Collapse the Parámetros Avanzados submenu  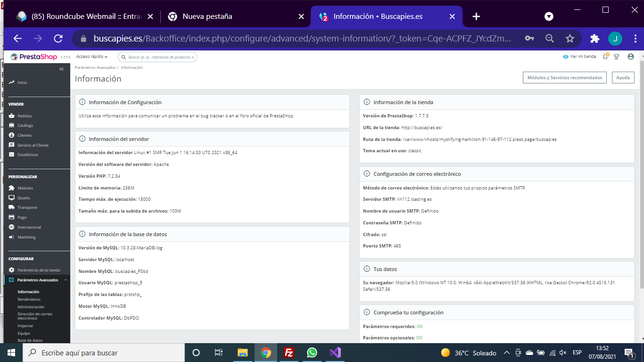click(66, 280)
